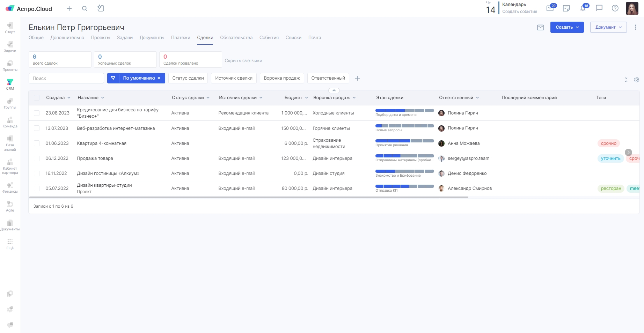This screenshot has width=644, height=333.
Task: Open Agile section in sidebar
Action: (x=10, y=206)
